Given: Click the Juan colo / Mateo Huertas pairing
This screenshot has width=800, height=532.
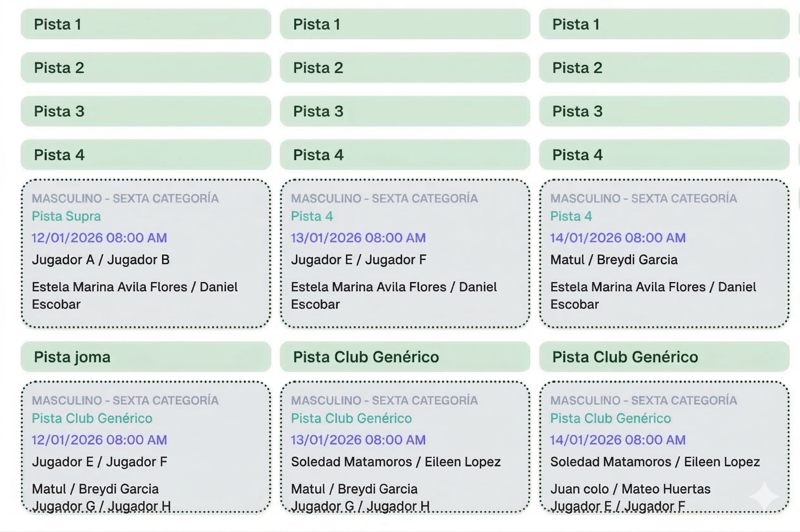Looking at the screenshot, I should tap(630, 489).
